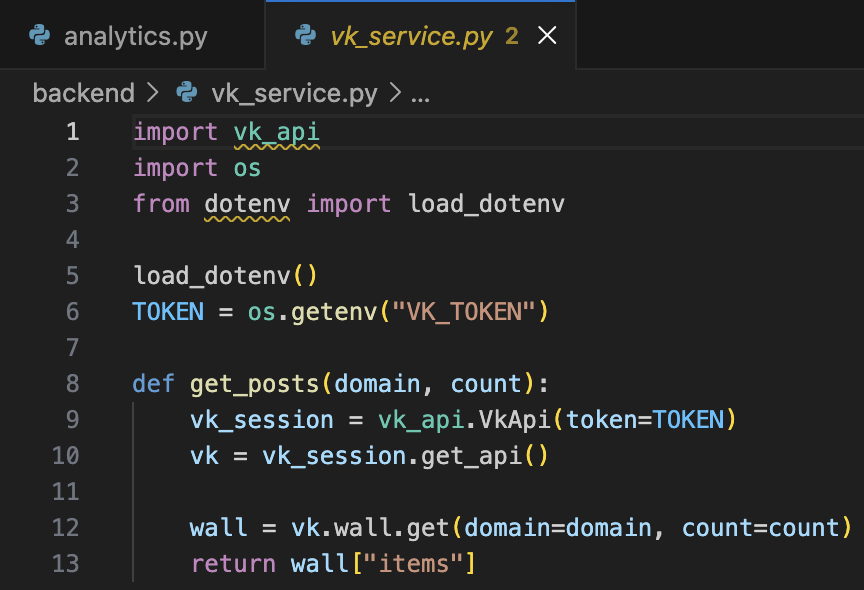Screen dimensions: 864x590
Task: Place cursor on get_posts function name
Action: (254, 384)
